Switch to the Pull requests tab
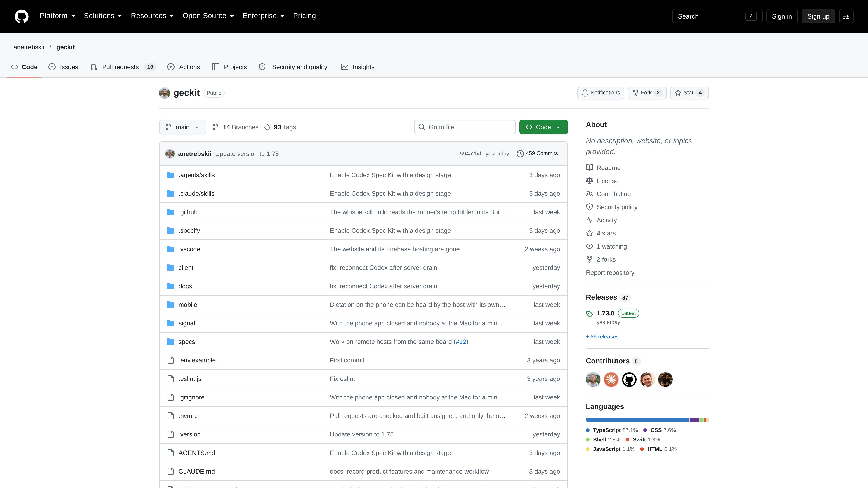868x488 pixels. 123,67
